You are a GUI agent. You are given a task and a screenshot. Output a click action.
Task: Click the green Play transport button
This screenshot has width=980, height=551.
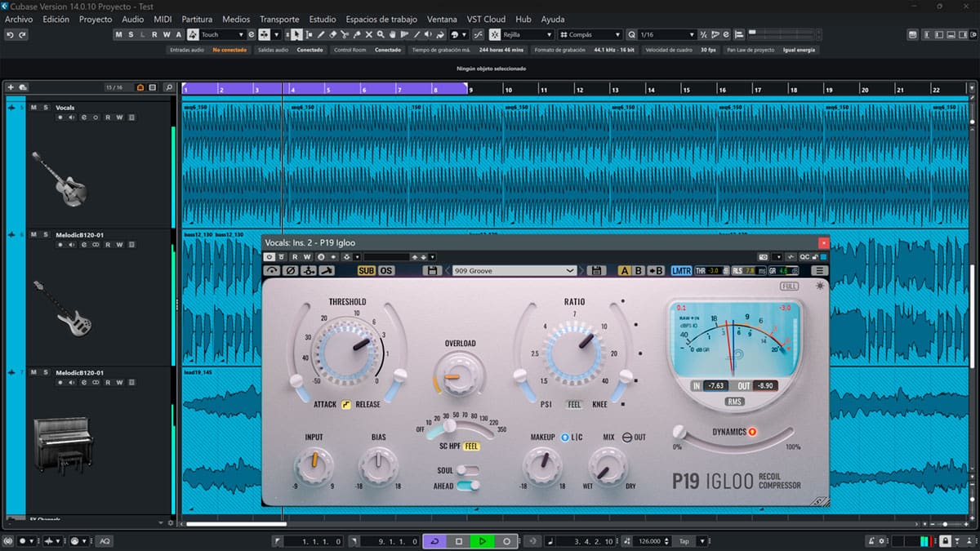click(x=483, y=541)
